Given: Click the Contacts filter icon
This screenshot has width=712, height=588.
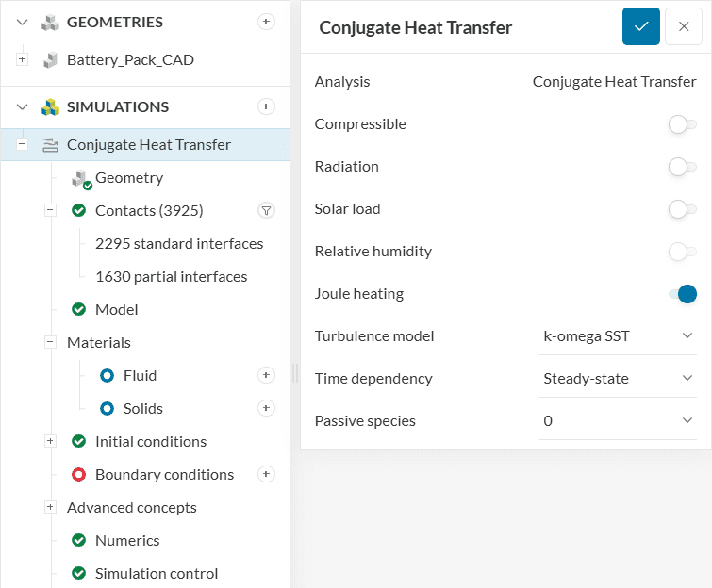Looking at the screenshot, I should 267,210.
